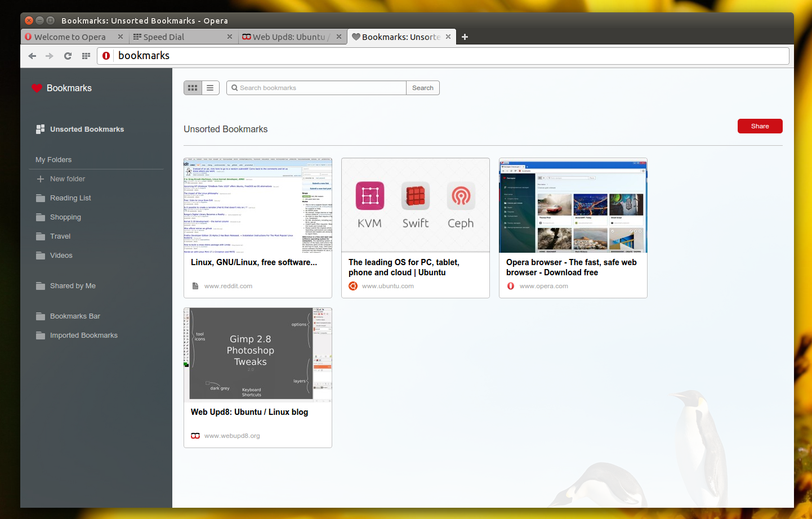Select the Bookmarks: Unsorted tab

pyautogui.click(x=401, y=37)
